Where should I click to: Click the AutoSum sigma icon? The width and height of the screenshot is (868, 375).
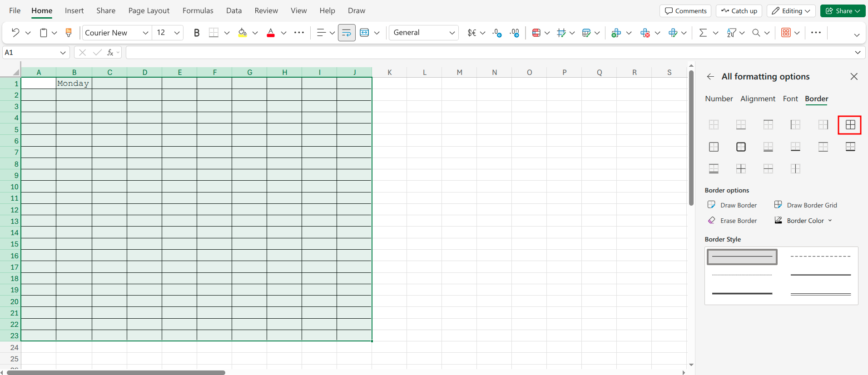tap(703, 33)
